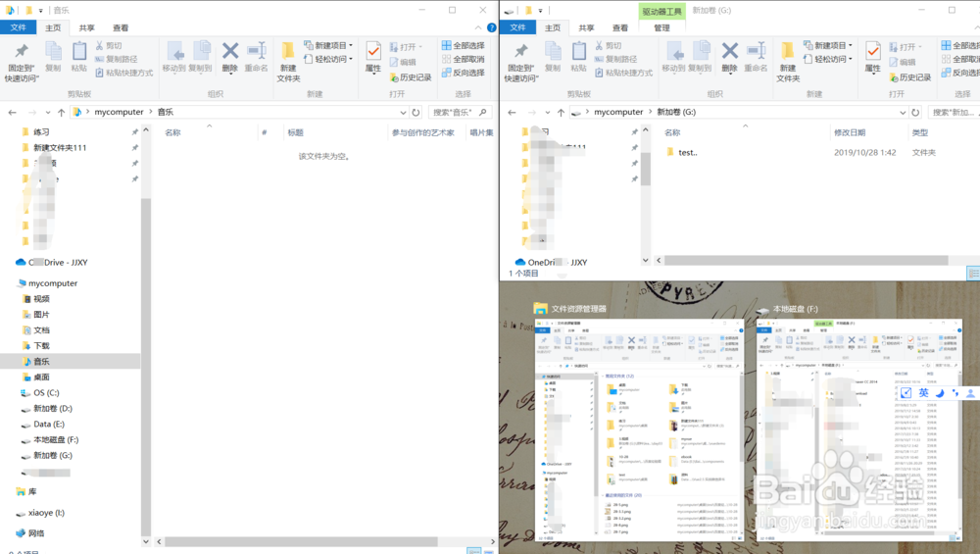Click mycomputer breadcrumb in 音乐 window
Viewport: 980px width, 554px height.
119,112
